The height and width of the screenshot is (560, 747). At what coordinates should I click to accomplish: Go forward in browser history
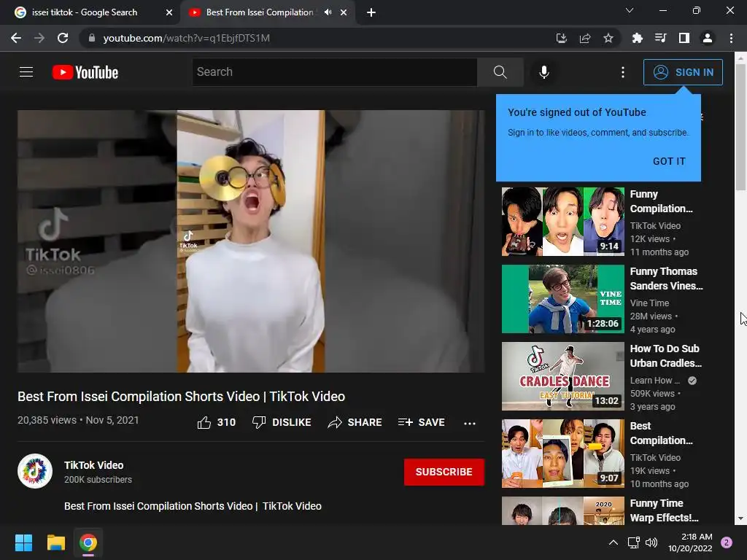click(x=39, y=38)
